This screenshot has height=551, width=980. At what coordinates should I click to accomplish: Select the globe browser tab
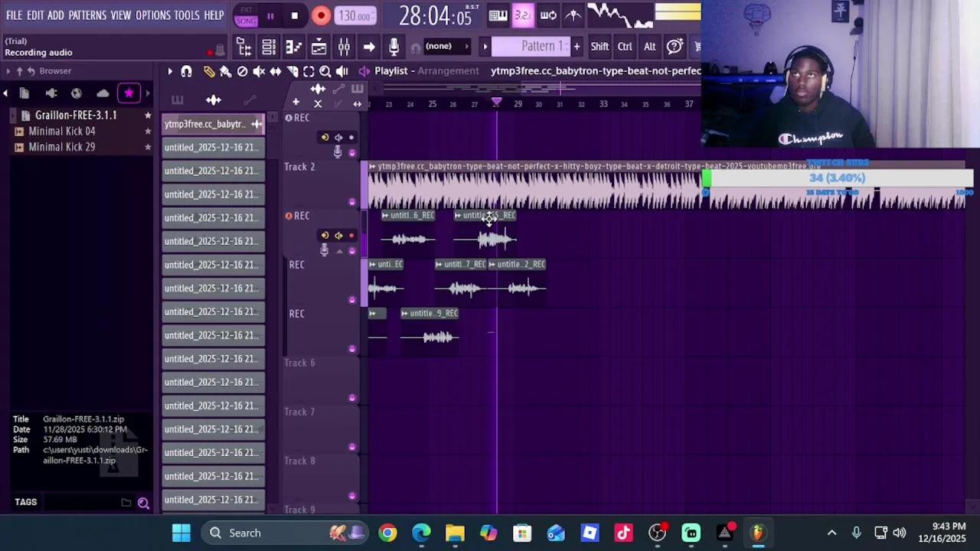click(x=77, y=93)
